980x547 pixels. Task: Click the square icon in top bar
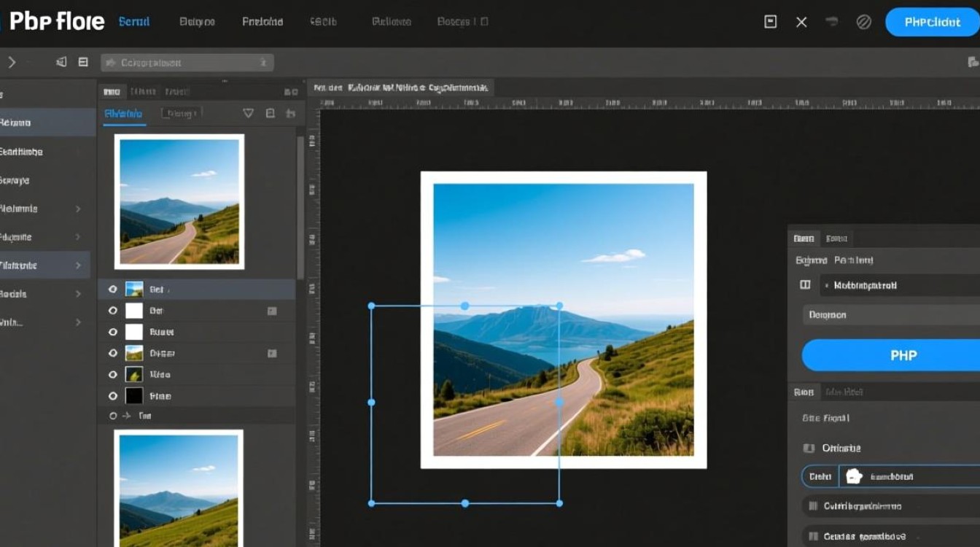tap(770, 22)
